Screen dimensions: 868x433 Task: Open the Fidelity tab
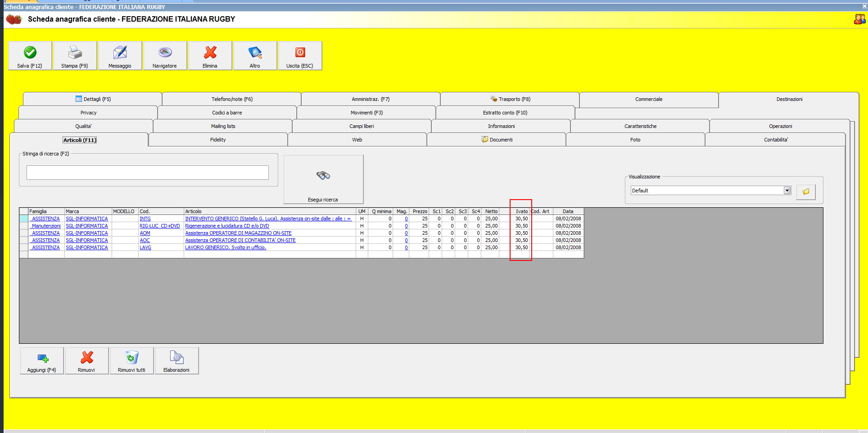218,140
